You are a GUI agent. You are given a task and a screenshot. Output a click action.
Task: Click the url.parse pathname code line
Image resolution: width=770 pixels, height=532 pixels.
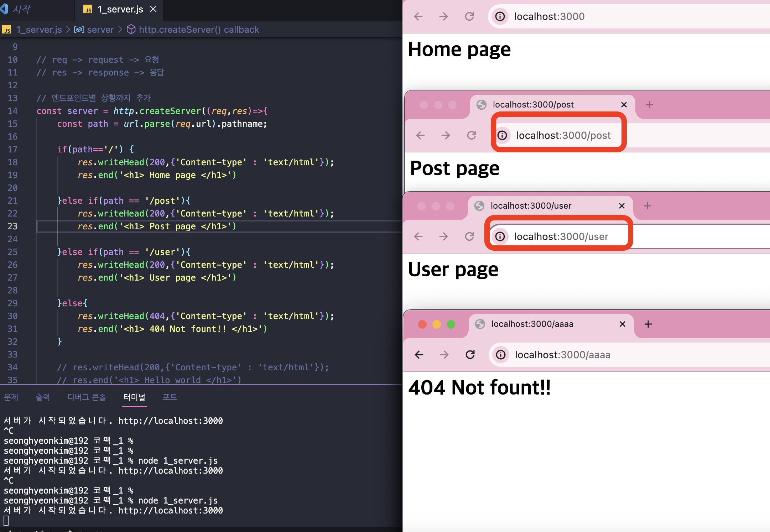click(162, 124)
